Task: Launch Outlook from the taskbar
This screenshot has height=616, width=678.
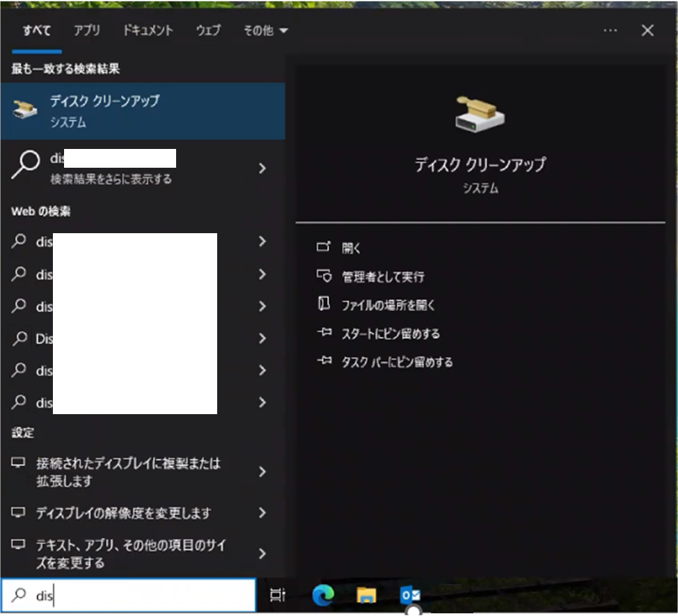Action: (x=410, y=595)
